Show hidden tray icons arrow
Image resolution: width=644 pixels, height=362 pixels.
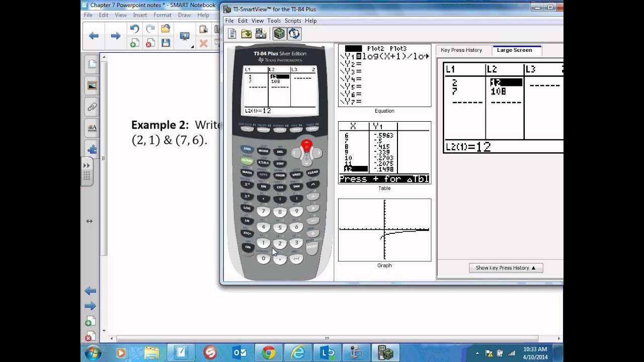tap(477, 353)
